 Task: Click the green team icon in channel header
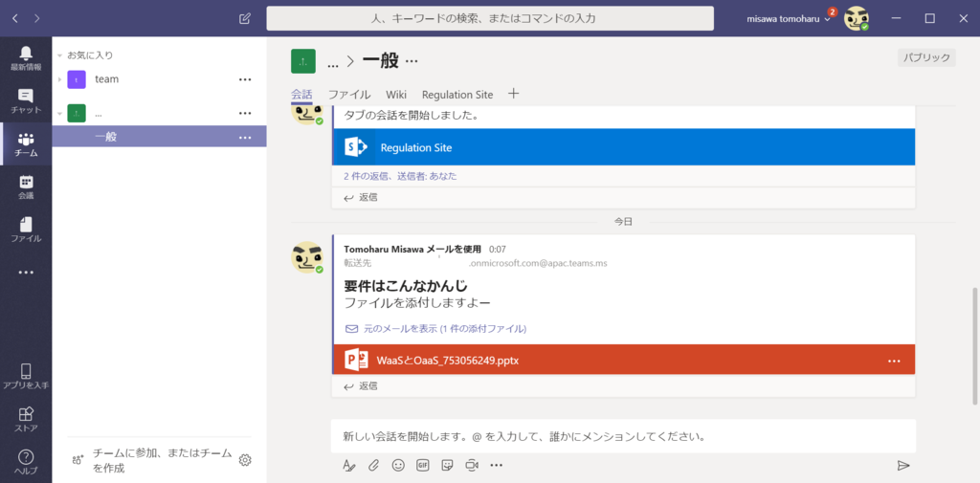[x=303, y=60]
